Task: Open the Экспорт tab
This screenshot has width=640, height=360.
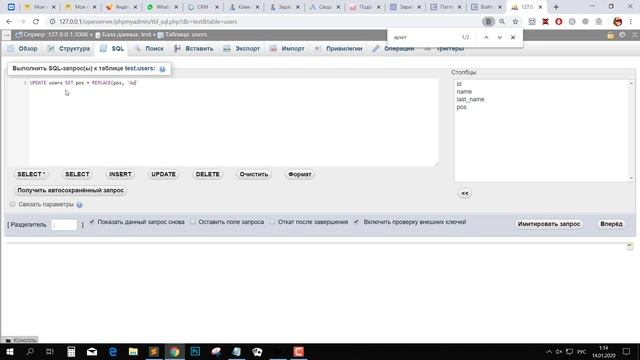Action: pos(242,49)
